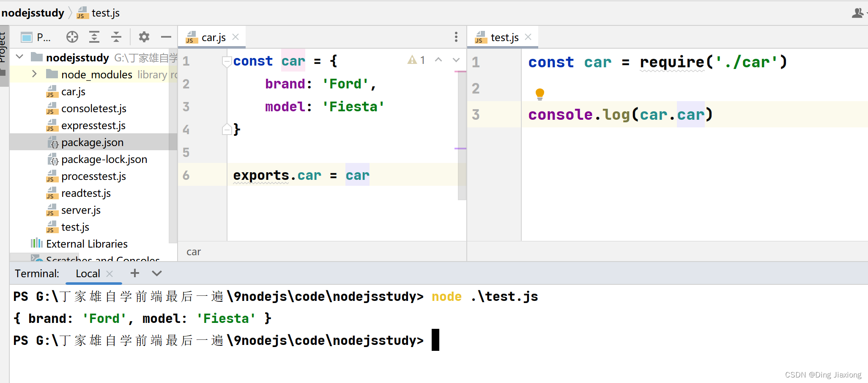
Task: Expand the node_modules folder
Action: tap(34, 74)
